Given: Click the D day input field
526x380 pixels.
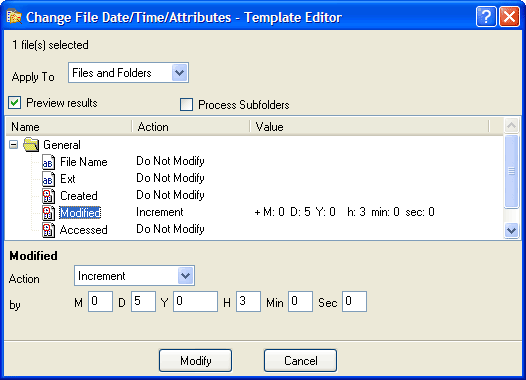Looking at the screenshot, I should coord(143,302).
